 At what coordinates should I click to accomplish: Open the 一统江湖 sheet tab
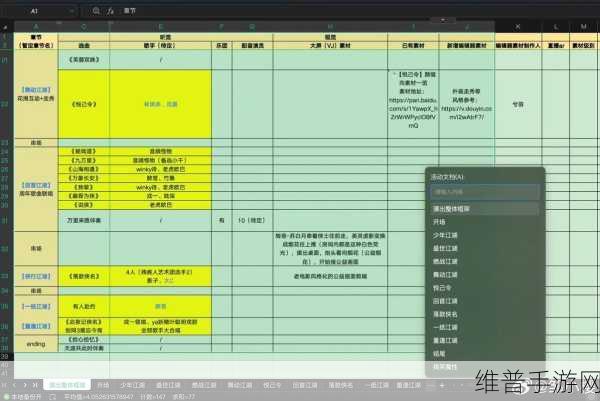[377, 385]
